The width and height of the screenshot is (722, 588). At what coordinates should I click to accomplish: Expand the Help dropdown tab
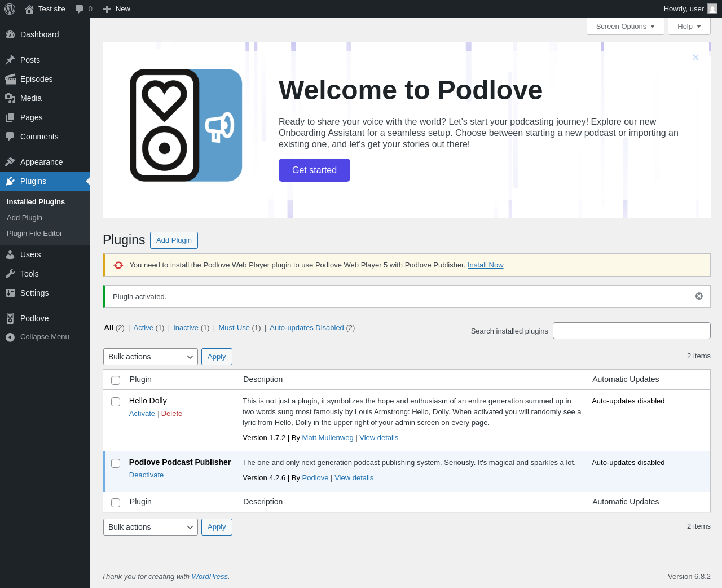[x=689, y=27]
